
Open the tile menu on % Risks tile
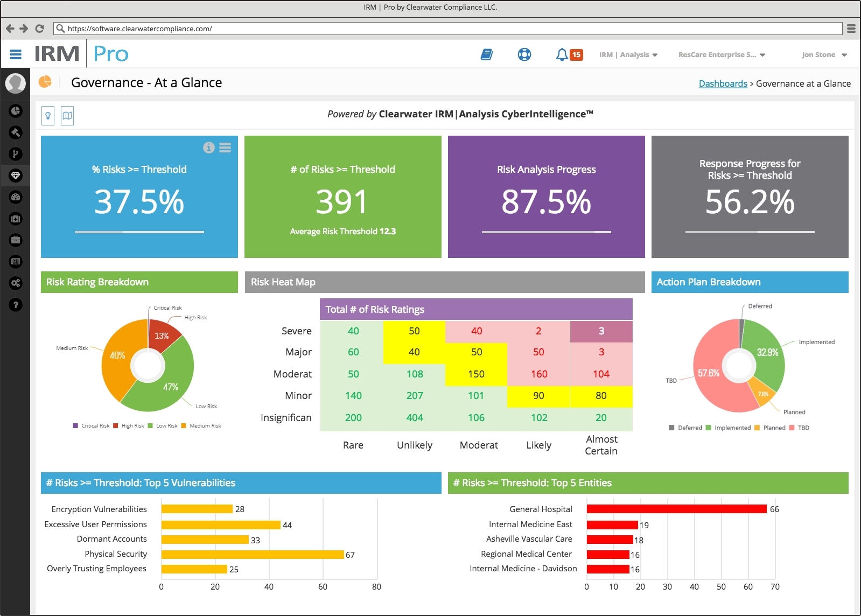[225, 148]
